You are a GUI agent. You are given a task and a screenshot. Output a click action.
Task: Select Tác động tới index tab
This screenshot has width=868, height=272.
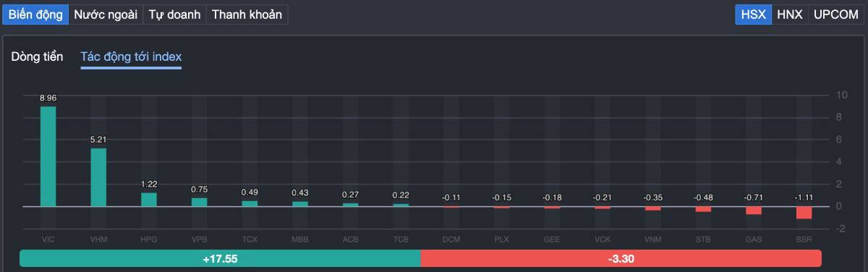tap(131, 56)
